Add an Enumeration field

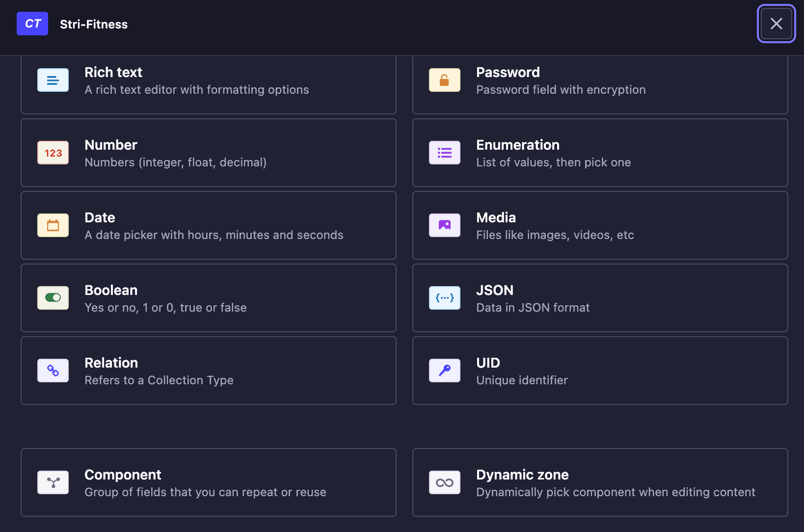point(600,153)
